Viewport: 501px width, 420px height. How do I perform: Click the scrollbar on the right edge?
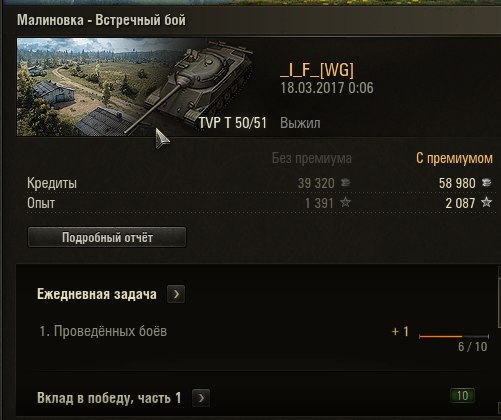[x=499, y=303]
